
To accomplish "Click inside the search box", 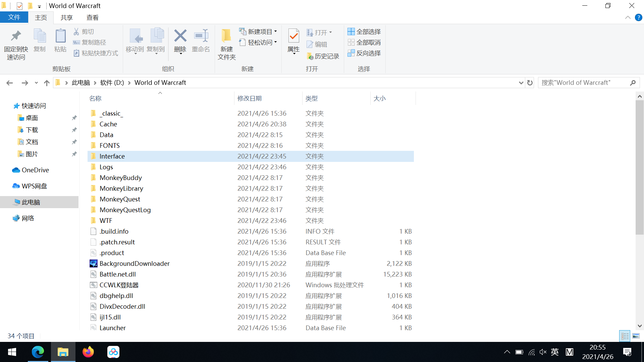I will (584, 82).
